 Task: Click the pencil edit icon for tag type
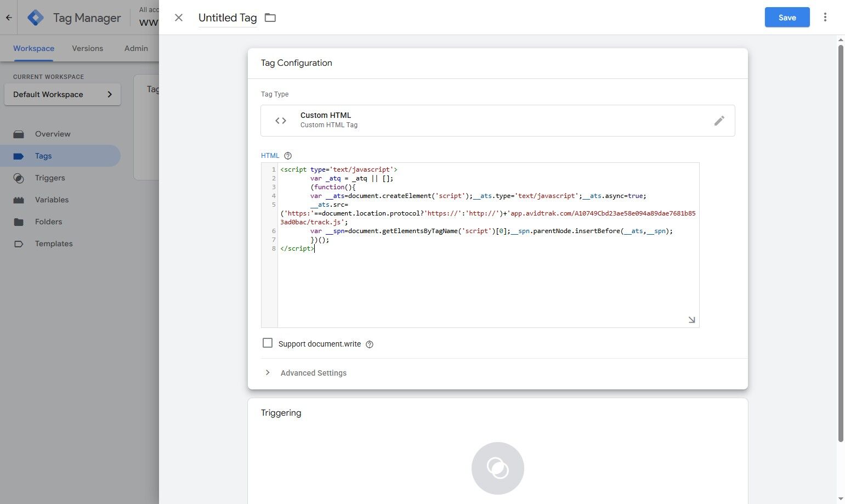click(x=719, y=121)
